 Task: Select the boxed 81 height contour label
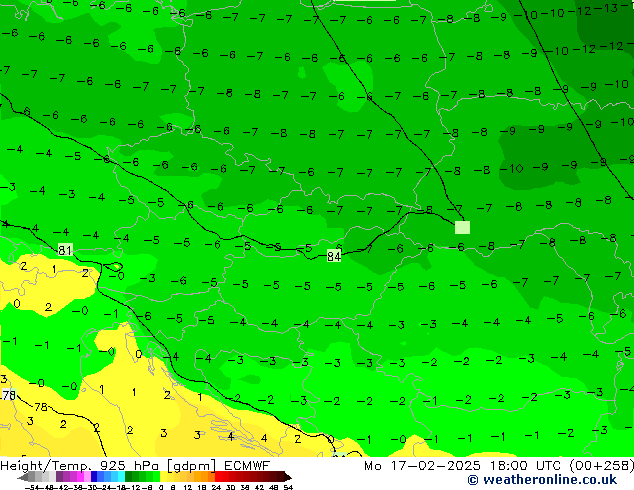click(65, 250)
